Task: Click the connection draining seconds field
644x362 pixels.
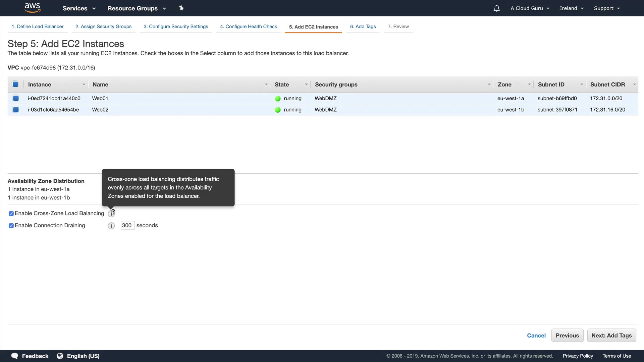Action: tap(127, 226)
